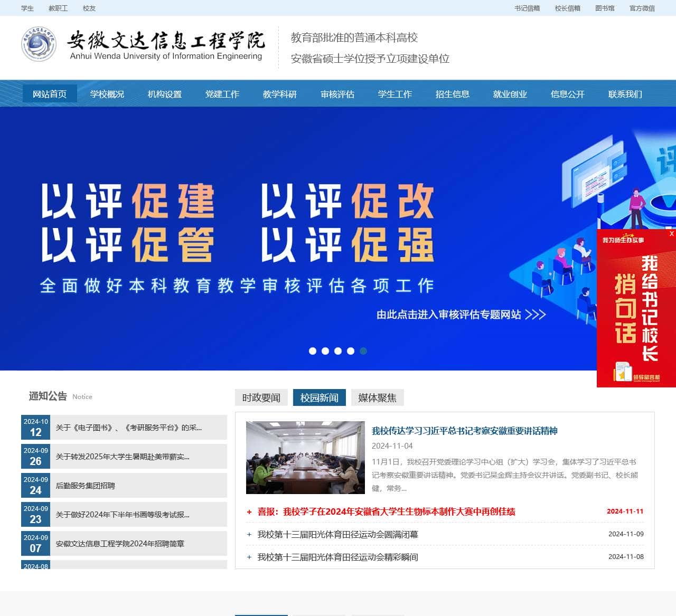Viewport: 676px width, 616px height.
Task: Open the 联系我们 menu
Action: [x=625, y=94]
